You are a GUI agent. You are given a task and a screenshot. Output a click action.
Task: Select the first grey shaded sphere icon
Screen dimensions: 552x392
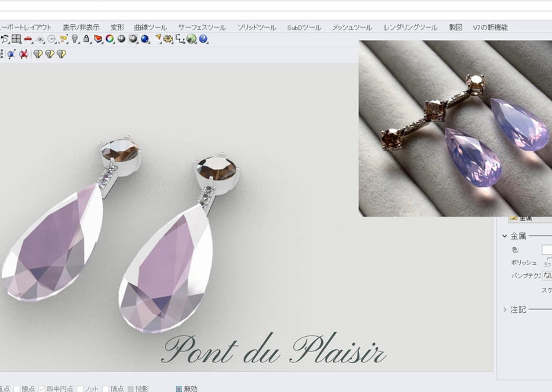[121, 39]
